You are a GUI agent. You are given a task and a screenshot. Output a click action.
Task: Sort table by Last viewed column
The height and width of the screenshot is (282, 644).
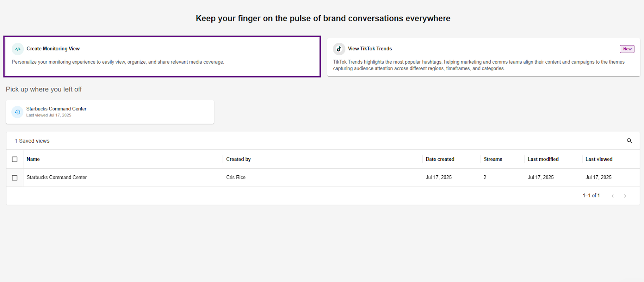click(x=599, y=159)
